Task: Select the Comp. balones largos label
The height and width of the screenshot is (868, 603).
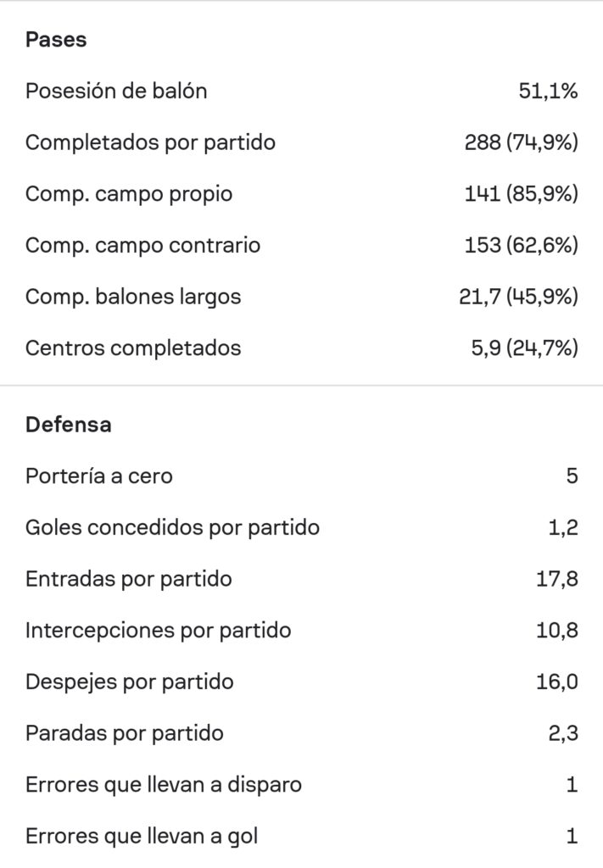Action: coord(133,297)
